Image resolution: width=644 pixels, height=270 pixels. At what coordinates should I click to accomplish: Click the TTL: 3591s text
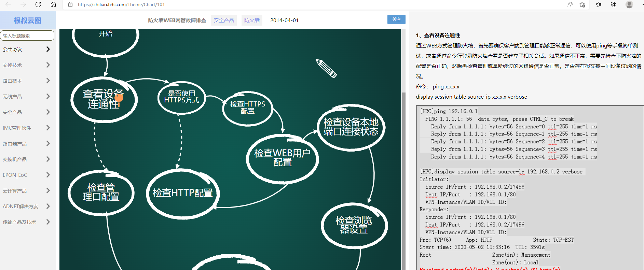pos(530,247)
